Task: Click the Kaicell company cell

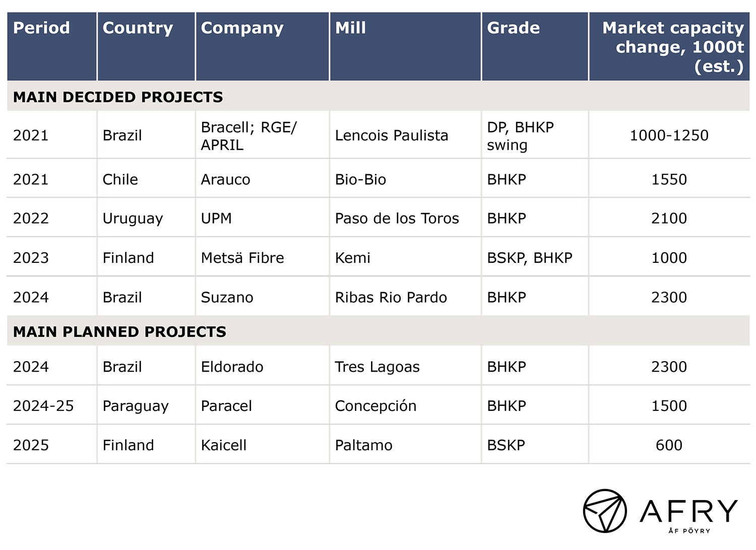Action: [224, 445]
